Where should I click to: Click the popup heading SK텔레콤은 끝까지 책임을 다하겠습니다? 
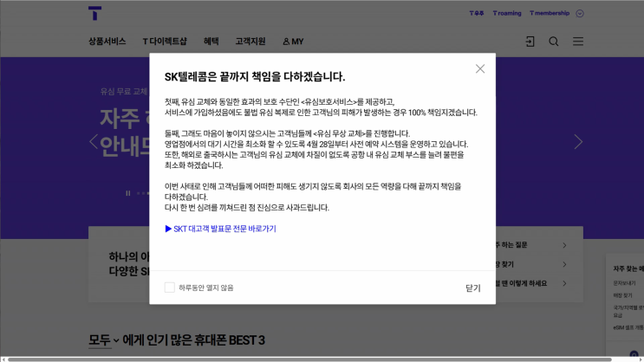pos(255,77)
